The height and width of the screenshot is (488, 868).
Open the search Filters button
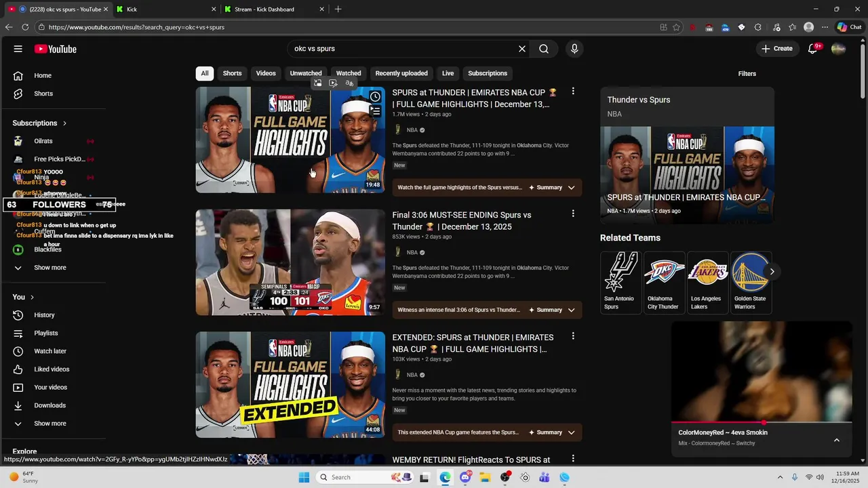747,73
